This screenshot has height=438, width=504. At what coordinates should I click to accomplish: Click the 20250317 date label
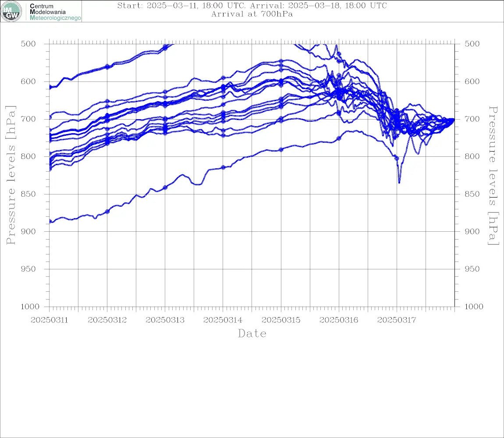(397, 320)
